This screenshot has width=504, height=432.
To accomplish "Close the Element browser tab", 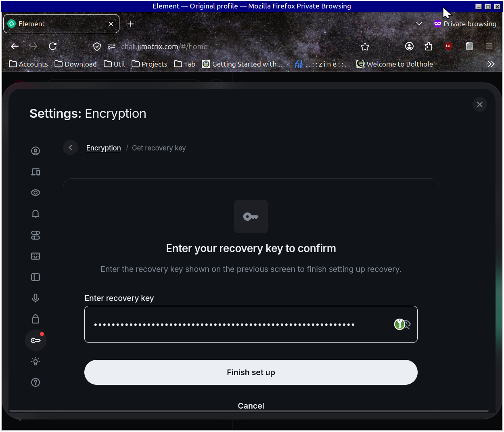I will [111, 24].
